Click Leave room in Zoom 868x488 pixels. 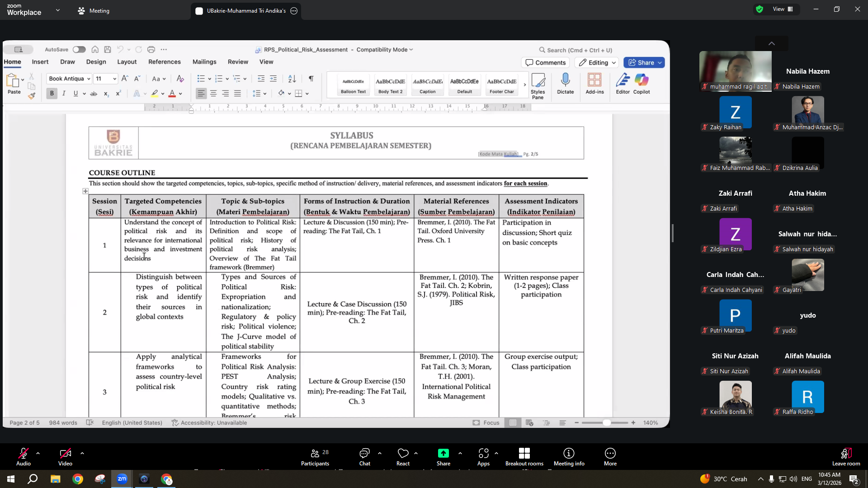click(x=846, y=457)
